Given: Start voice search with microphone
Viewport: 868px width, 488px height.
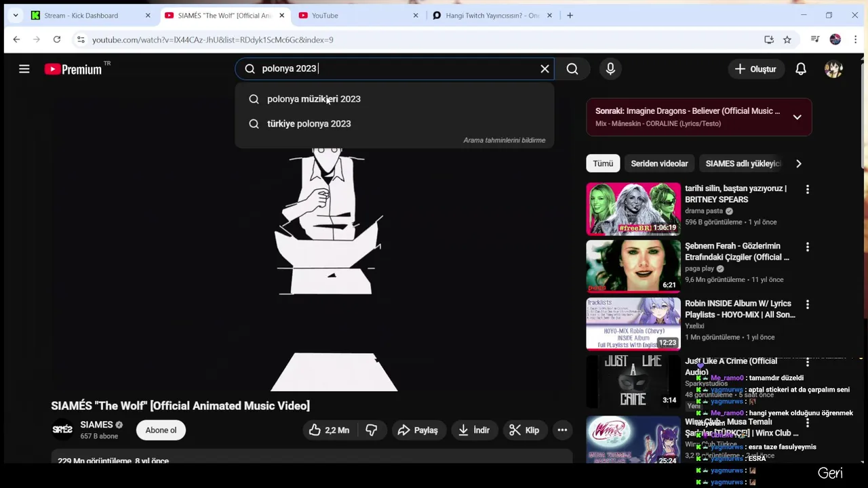Looking at the screenshot, I should [x=610, y=68].
